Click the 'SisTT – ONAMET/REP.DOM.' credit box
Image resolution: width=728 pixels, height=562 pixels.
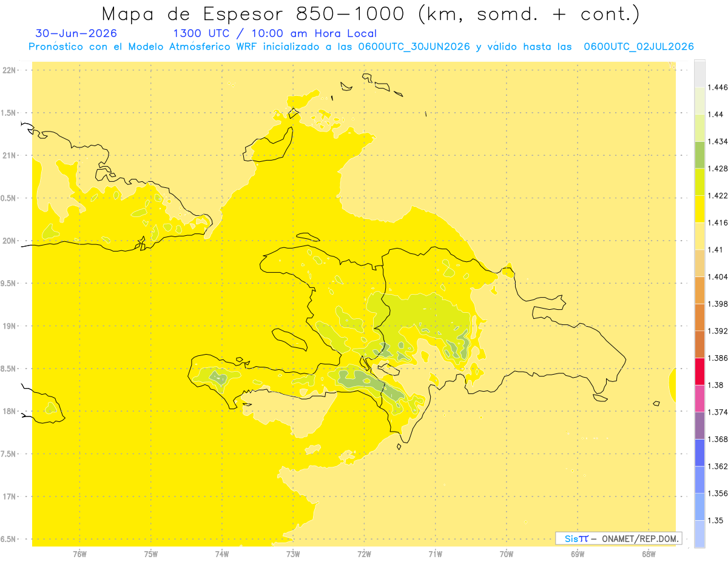[618, 538]
